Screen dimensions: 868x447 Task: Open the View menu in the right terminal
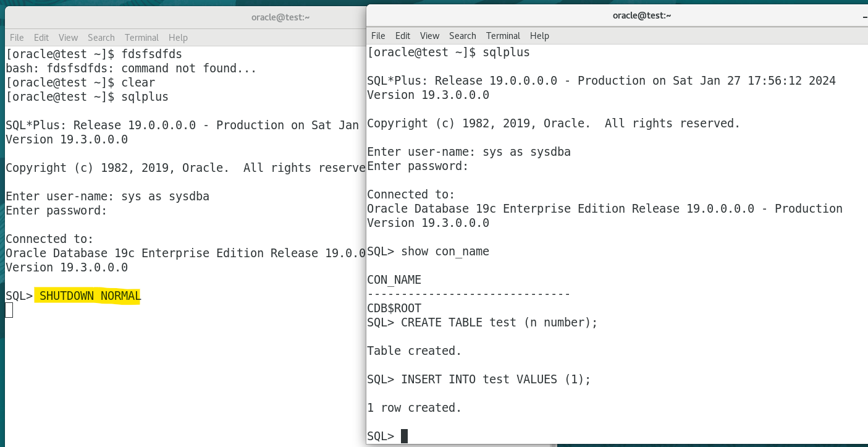[430, 36]
